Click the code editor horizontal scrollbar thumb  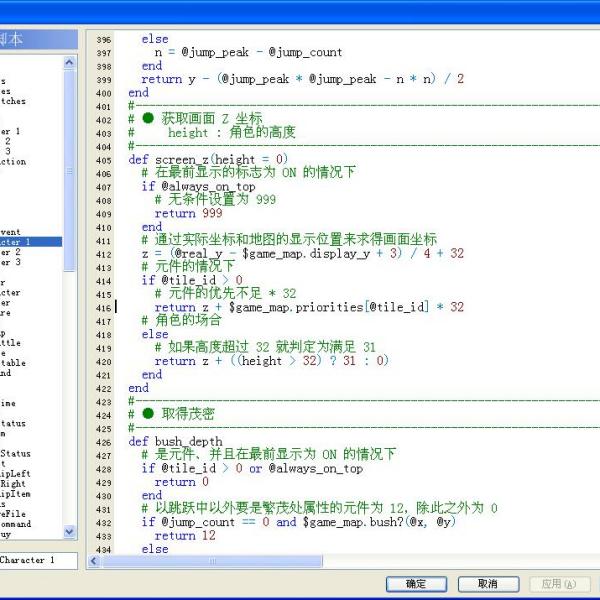point(213,561)
